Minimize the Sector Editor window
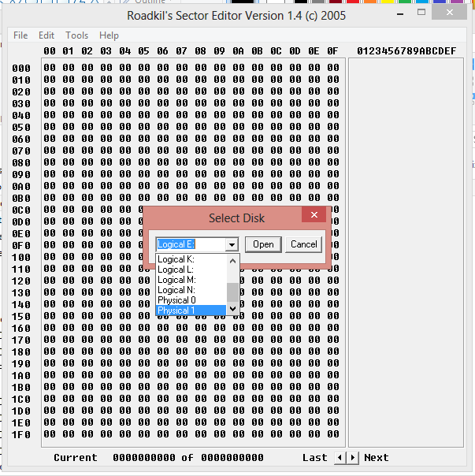This screenshot has width=475, height=476. click(400, 14)
